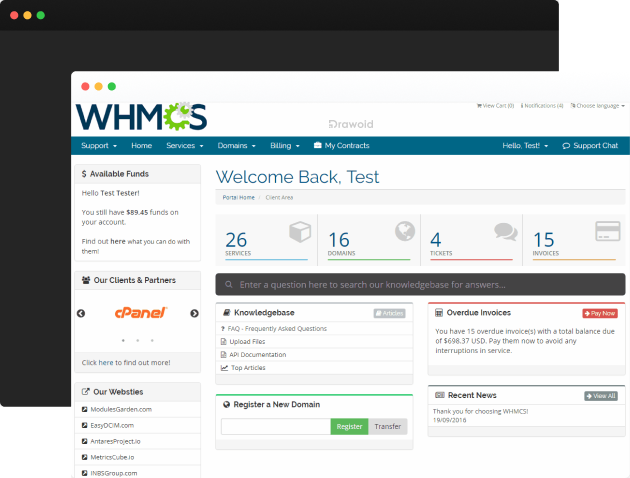630x478 pixels.
Task: Click the credit card icon in the Invoices tile
Action: click(608, 231)
